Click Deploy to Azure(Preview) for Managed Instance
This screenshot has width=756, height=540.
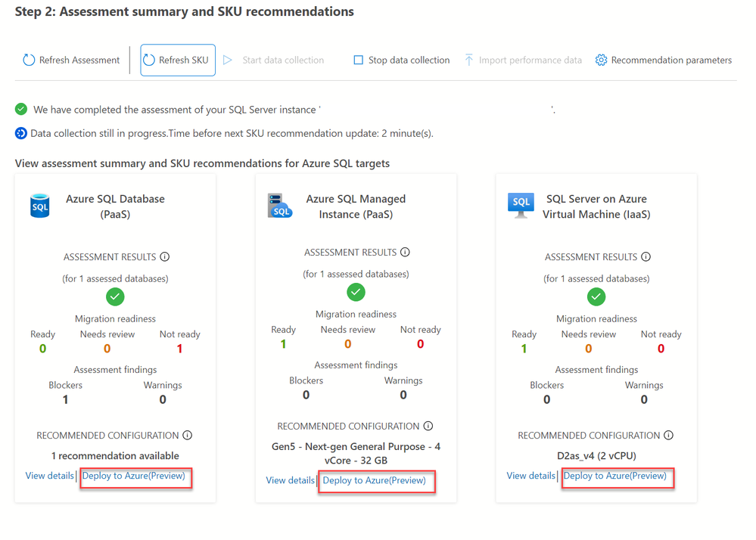[374, 480]
